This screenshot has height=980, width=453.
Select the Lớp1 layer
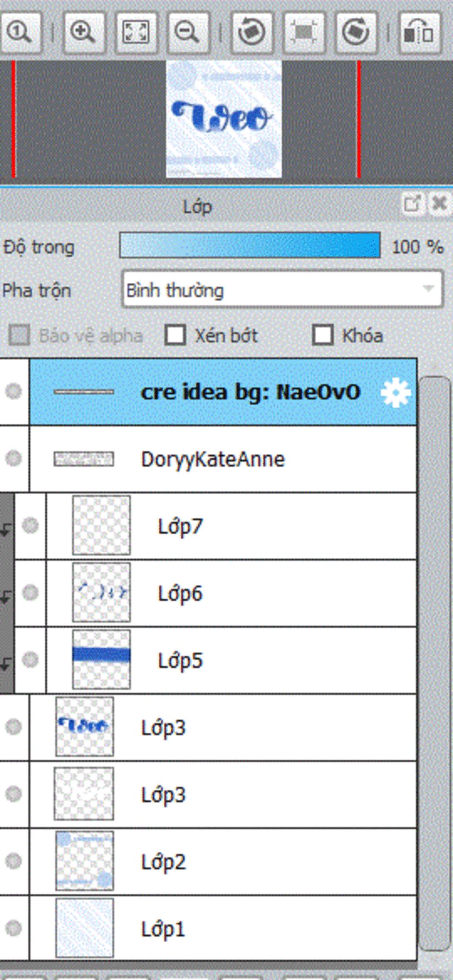(265, 928)
